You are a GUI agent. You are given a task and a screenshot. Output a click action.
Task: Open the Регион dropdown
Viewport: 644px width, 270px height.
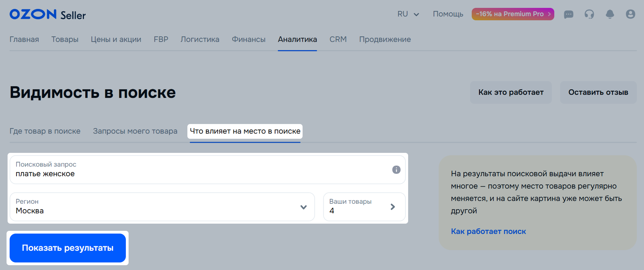[x=162, y=207]
